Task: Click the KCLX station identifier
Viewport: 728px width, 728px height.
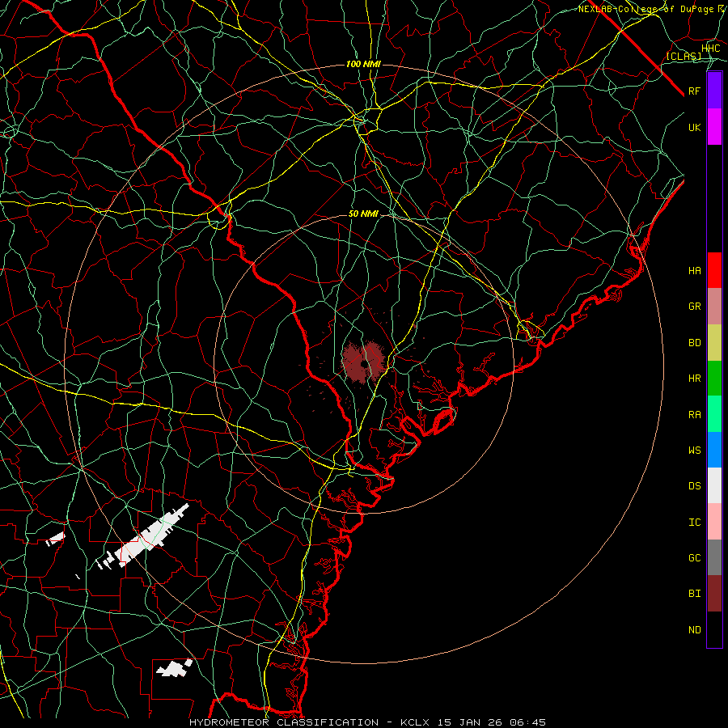Action: pyautogui.click(x=415, y=722)
